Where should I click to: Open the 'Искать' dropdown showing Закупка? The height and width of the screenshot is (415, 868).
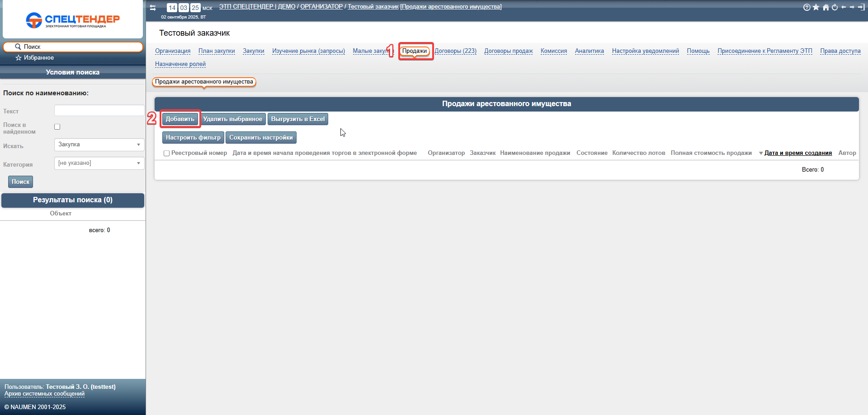[99, 145]
